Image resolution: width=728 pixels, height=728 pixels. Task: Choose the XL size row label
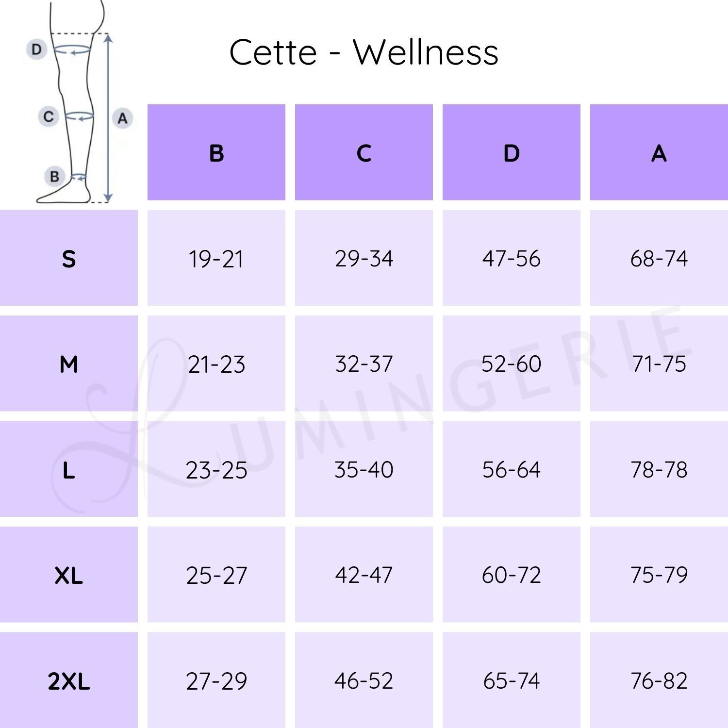tap(69, 575)
